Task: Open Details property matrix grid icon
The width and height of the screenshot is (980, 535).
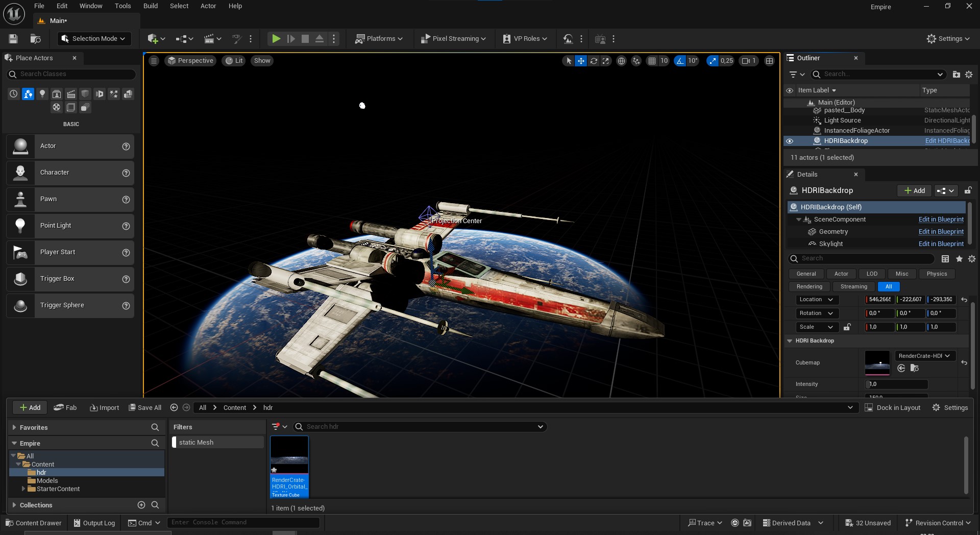Action: (x=945, y=259)
